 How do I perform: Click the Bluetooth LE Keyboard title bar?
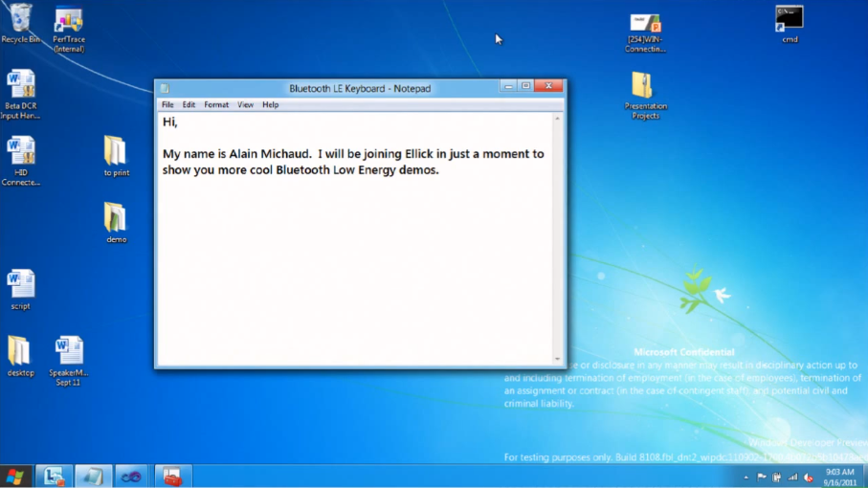pos(360,88)
